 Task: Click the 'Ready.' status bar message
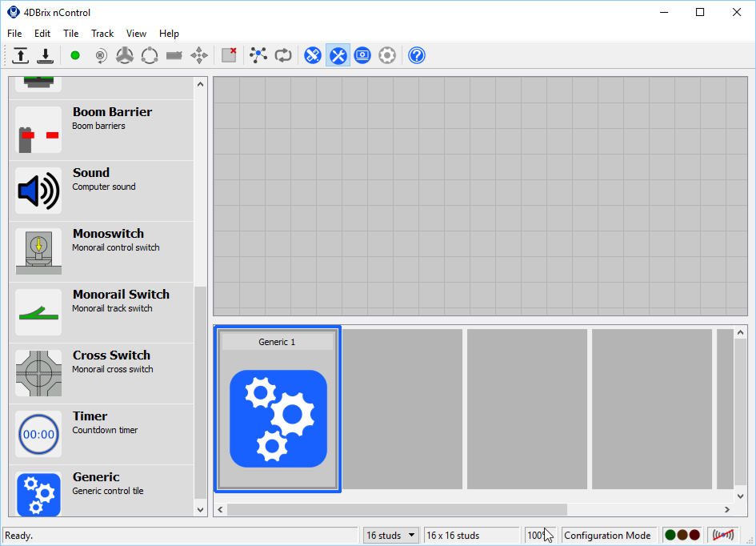(x=19, y=536)
